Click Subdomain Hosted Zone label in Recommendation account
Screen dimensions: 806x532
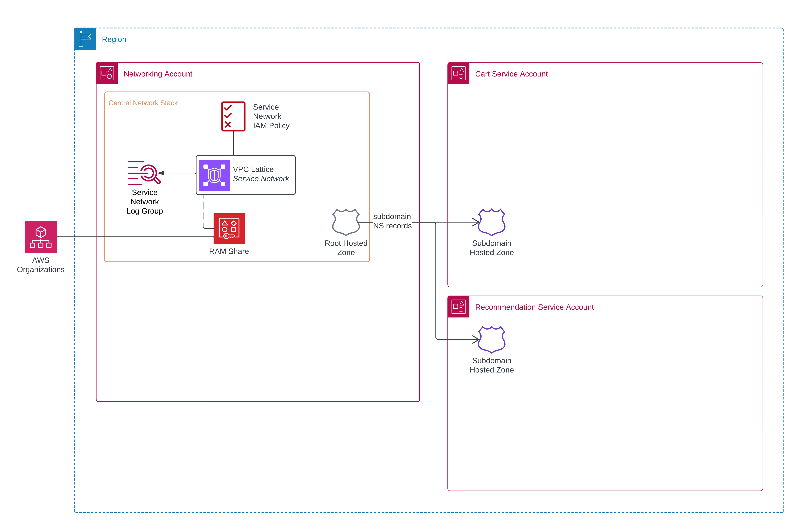pos(491,365)
